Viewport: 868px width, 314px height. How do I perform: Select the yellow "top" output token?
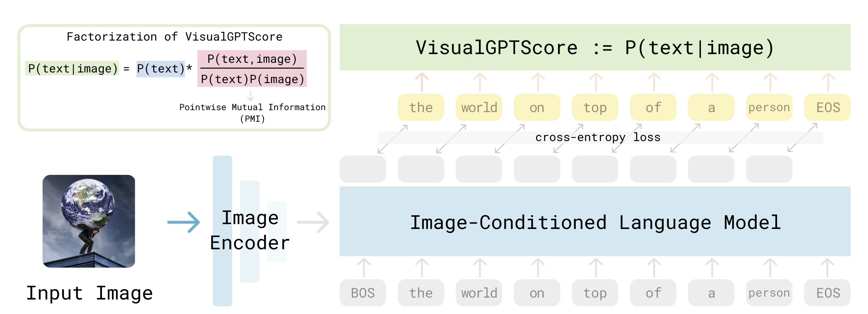[x=595, y=107]
